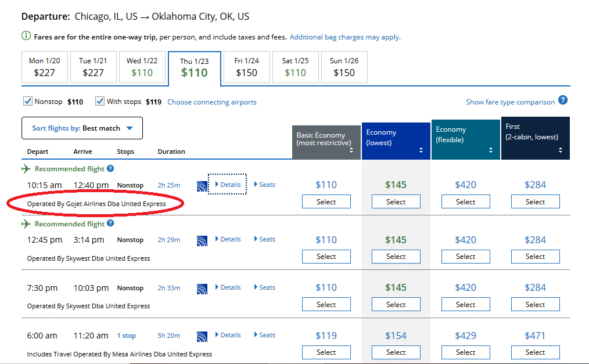Select First $471 on 6:00 am flight
Screen dimensions: 589x364
coord(536,352)
